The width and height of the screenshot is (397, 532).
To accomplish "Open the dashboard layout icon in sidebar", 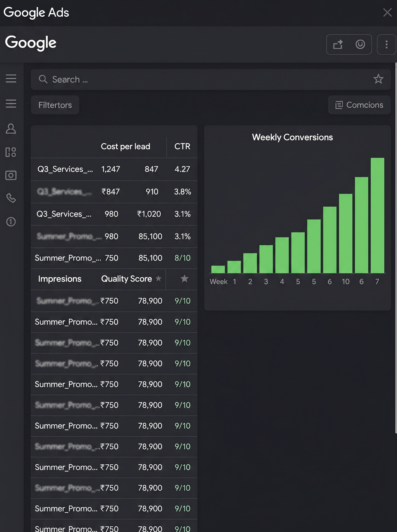I will click(11, 152).
